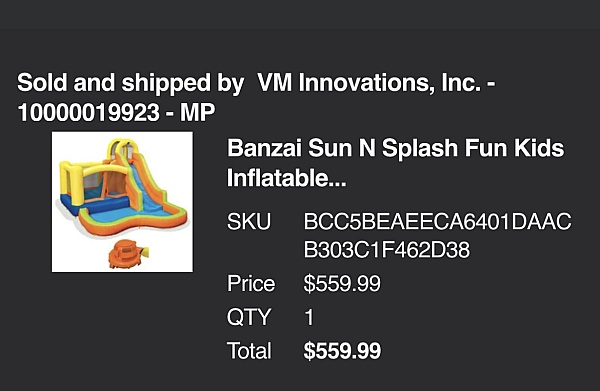Click the non-bold $559.99 price value
Image resolution: width=600 pixels, height=391 pixels.
[342, 283]
